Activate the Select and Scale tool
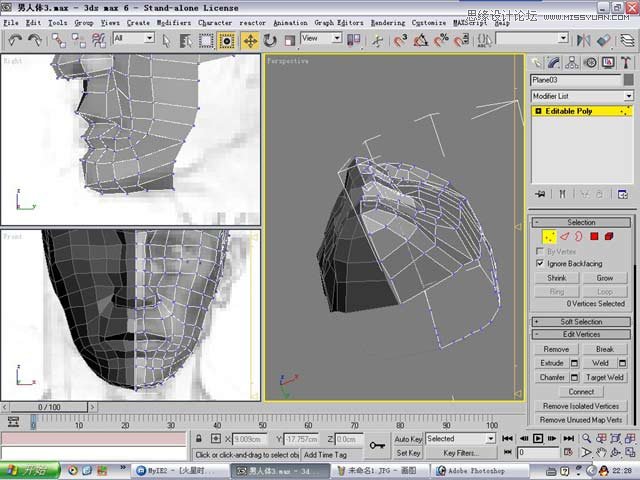Viewport: 640px width, 480px height. [290, 41]
